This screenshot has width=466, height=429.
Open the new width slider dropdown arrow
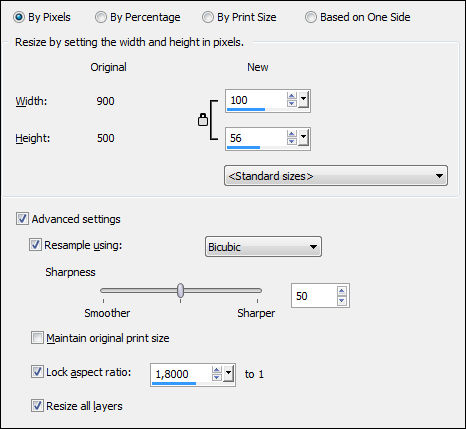pos(303,100)
